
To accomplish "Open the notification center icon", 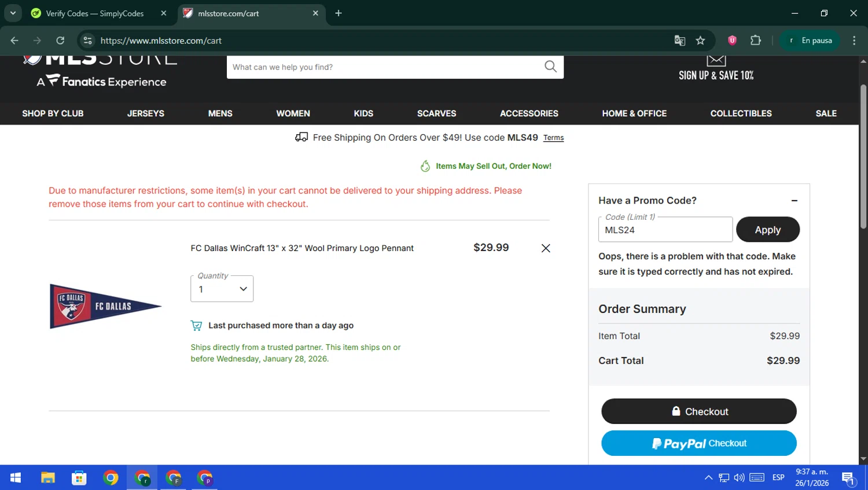I will (848, 478).
